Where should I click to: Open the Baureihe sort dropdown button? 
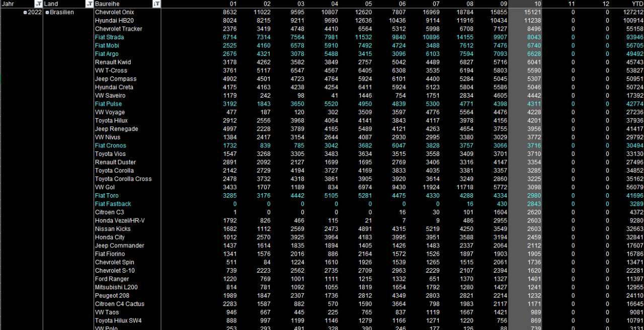[157, 4]
